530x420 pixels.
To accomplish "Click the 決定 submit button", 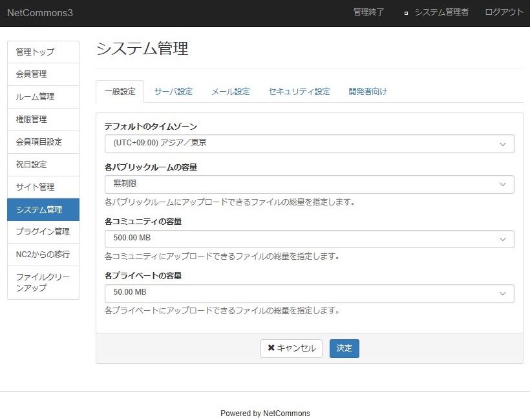I will (344, 348).
